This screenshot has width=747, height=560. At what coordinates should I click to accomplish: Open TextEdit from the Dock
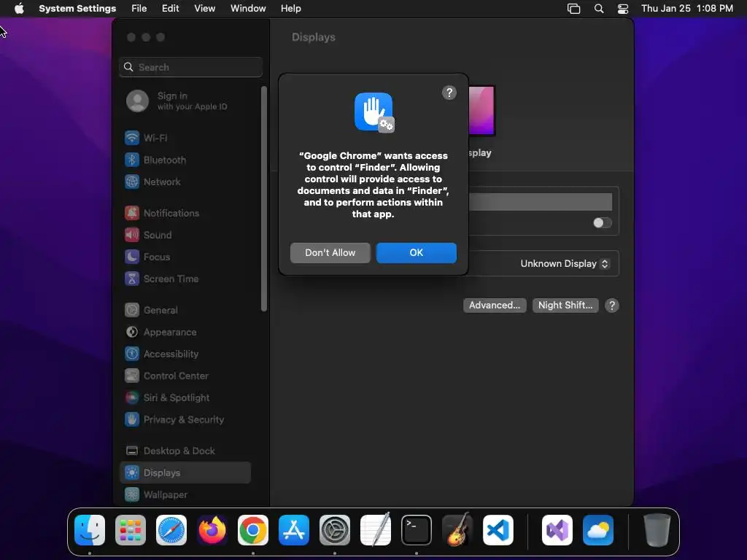[376, 530]
